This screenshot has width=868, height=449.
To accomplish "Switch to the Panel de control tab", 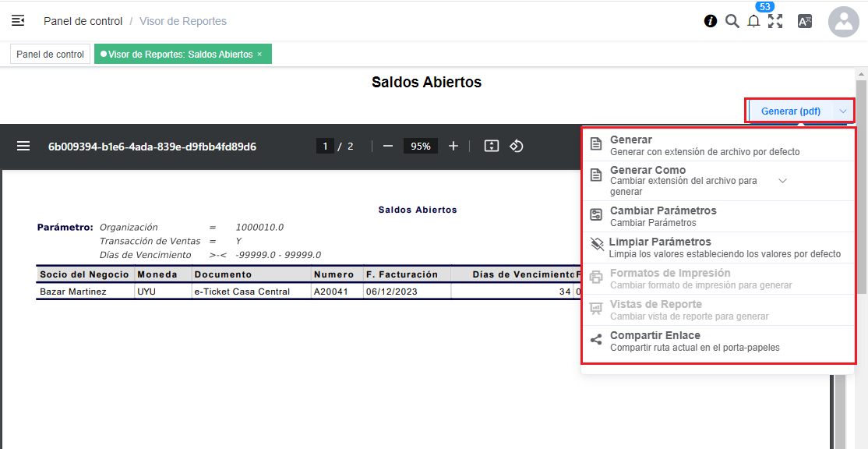I will tap(49, 54).
